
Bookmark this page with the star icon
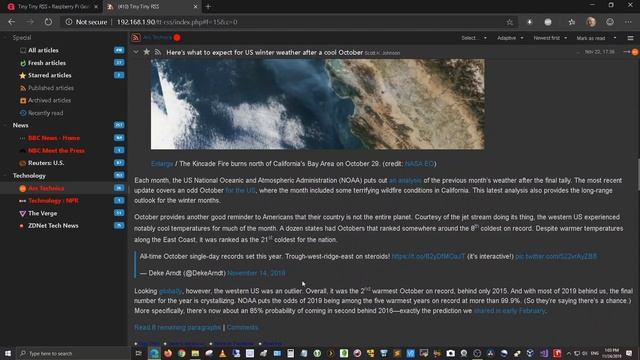coord(509,22)
